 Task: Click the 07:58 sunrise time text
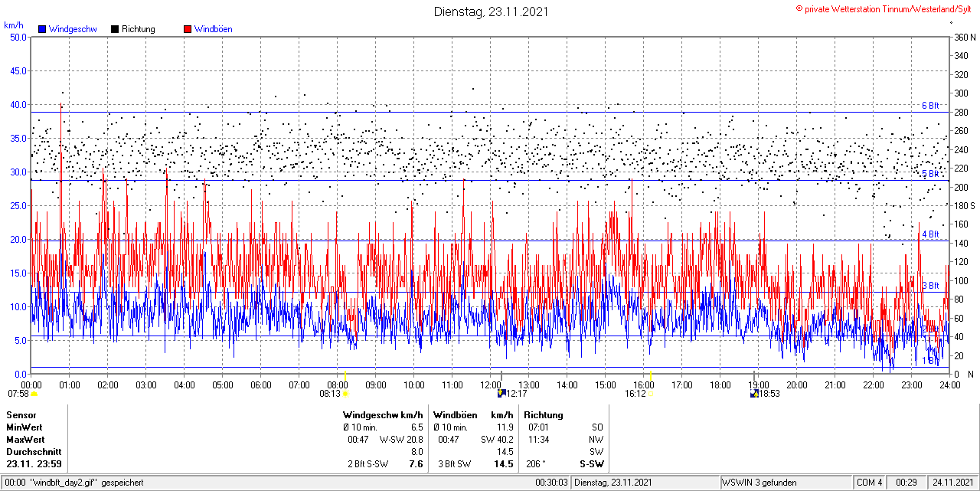tap(19, 394)
